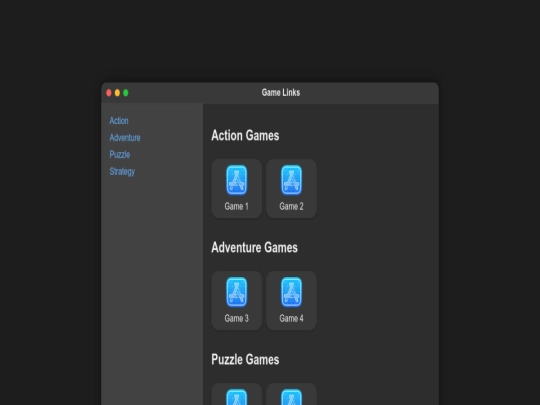This screenshot has height=405, width=540.
Task: Click the Game 3 label text
Action: [x=237, y=318]
